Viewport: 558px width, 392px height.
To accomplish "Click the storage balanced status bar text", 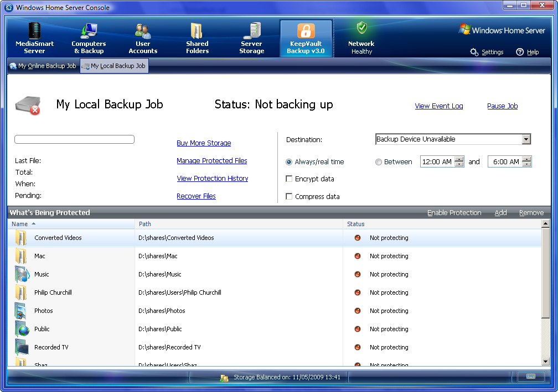I will pos(287,377).
